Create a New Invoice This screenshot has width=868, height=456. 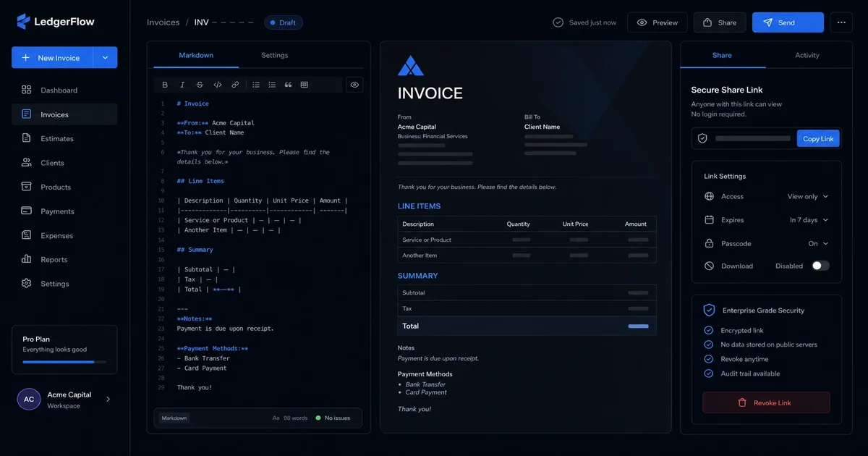point(53,58)
